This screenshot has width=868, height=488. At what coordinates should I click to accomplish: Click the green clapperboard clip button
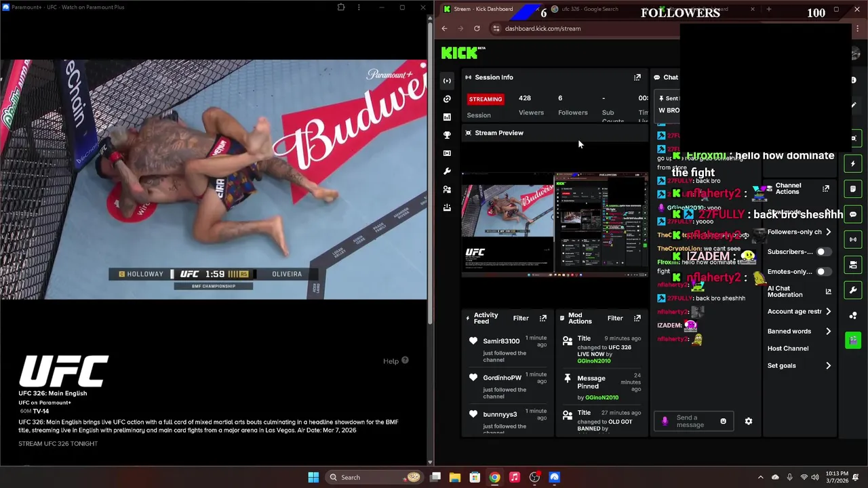click(x=853, y=340)
